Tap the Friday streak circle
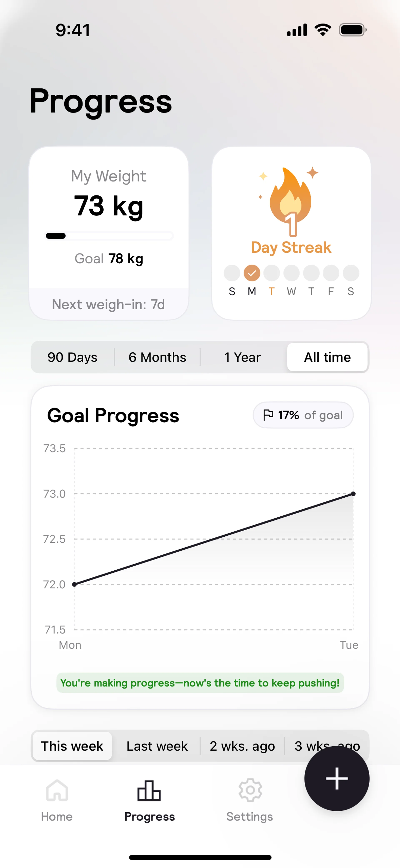 [331, 273]
